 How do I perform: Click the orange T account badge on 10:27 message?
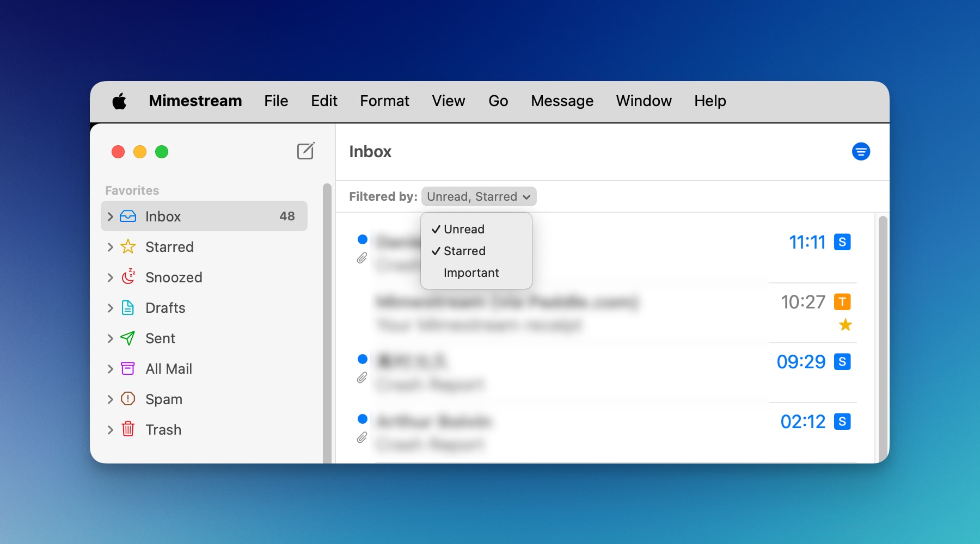tap(842, 302)
